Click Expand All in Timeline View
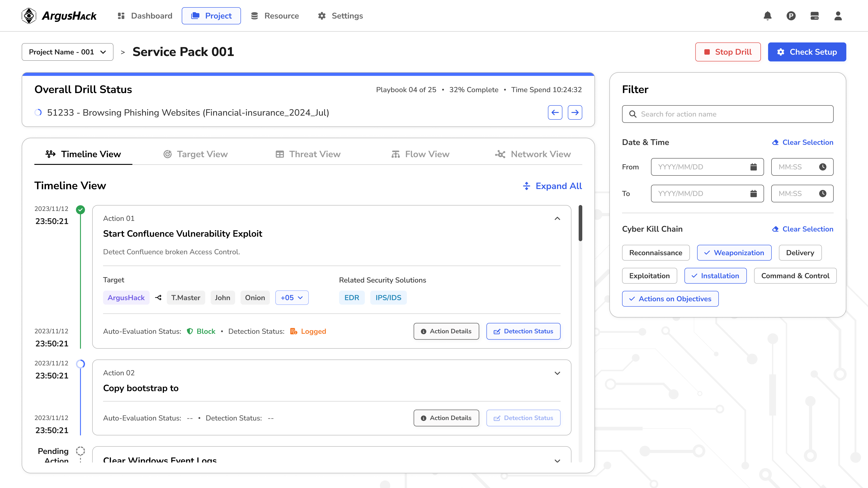The image size is (868, 488). pyautogui.click(x=552, y=186)
